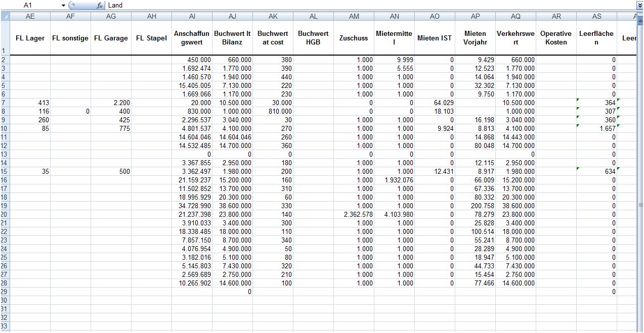The width and height of the screenshot is (644, 333).
Task: Click the cell with value 12.431
Action: point(435,171)
